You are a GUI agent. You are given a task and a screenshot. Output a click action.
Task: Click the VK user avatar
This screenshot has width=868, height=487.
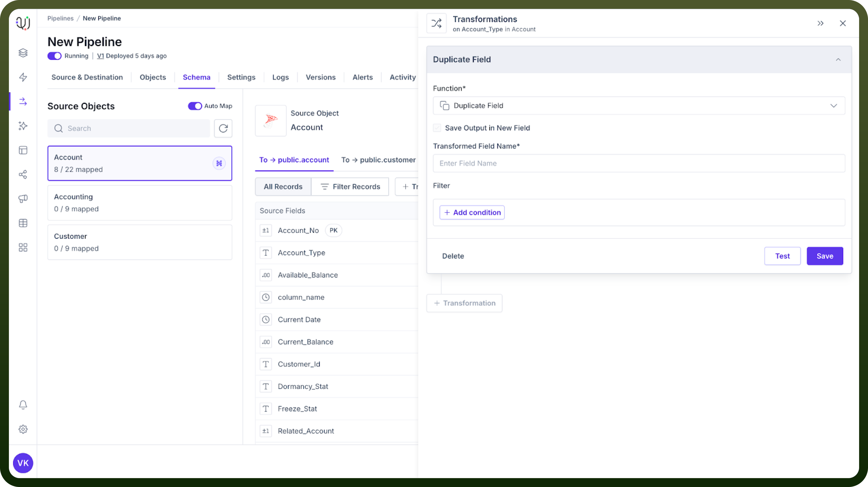(23, 463)
